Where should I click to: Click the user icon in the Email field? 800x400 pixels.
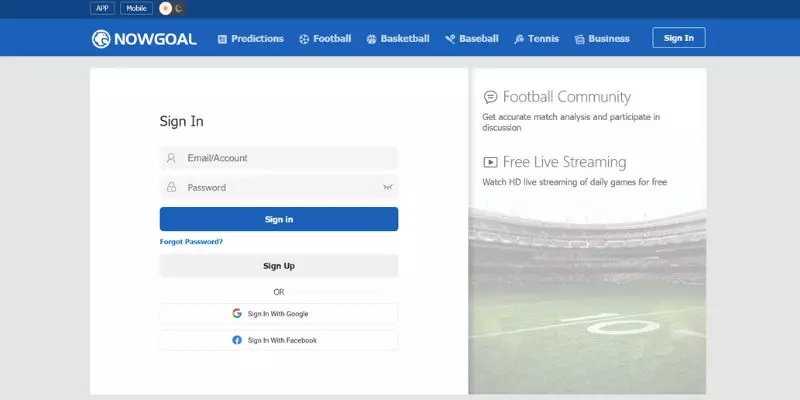tap(171, 158)
